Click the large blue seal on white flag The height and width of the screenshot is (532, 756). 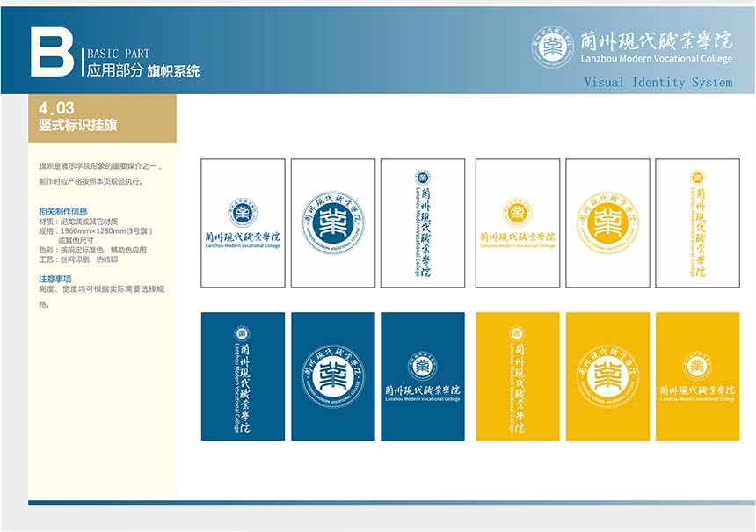[333, 223]
